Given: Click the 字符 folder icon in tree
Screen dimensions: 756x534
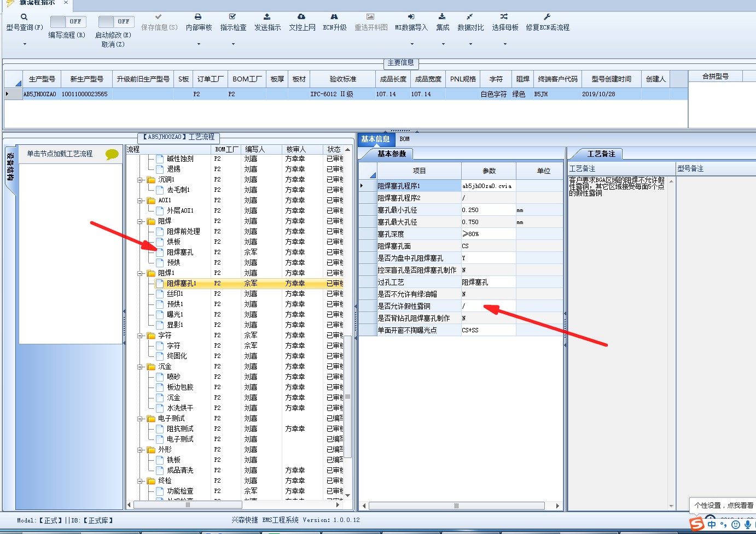Looking at the screenshot, I should 152,336.
